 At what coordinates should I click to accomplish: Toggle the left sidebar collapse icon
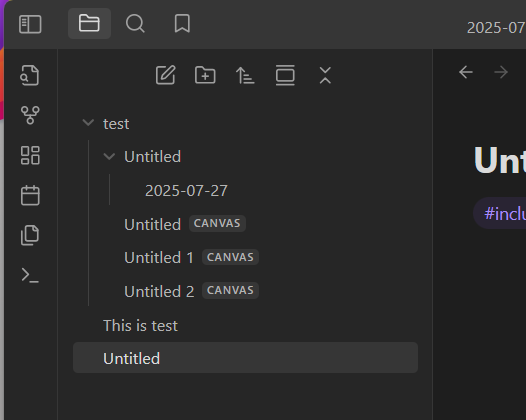click(x=30, y=24)
